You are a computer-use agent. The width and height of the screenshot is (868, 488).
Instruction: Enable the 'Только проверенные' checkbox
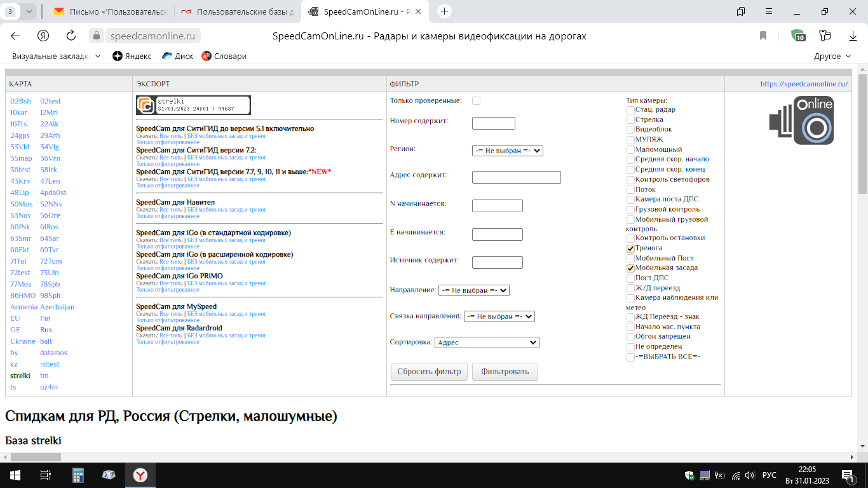tap(476, 100)
